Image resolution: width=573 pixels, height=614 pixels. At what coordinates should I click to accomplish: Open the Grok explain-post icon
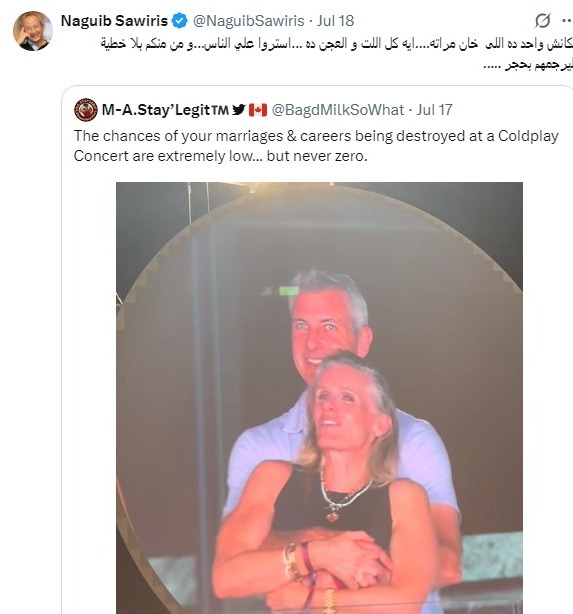pos(542,21)
